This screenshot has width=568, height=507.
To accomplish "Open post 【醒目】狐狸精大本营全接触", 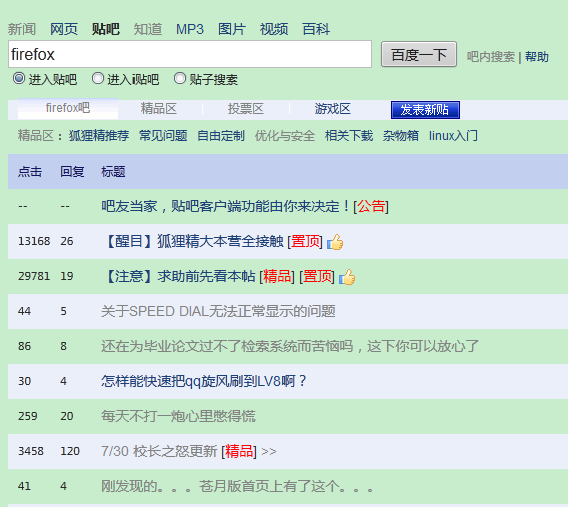I will tap(193, 241).
